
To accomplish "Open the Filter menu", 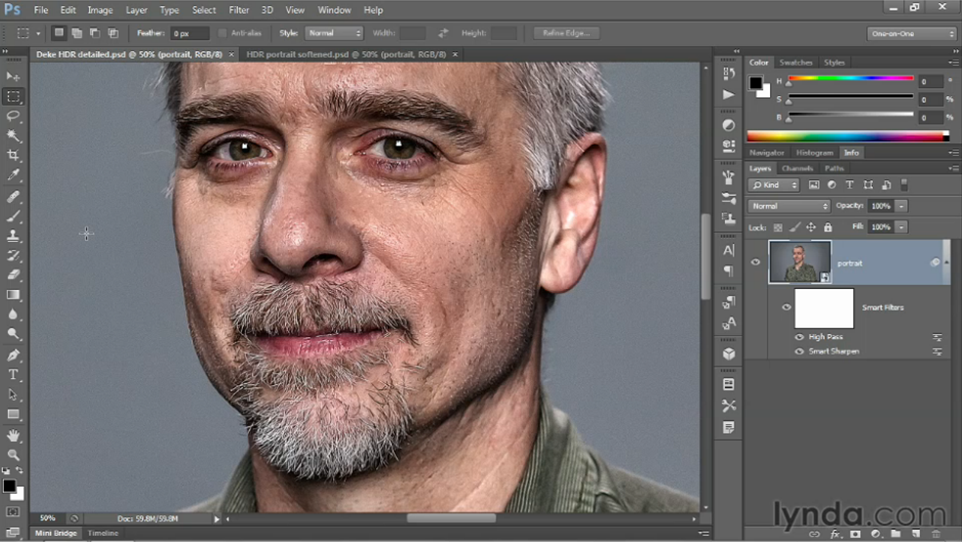I will tap(239, 10).
